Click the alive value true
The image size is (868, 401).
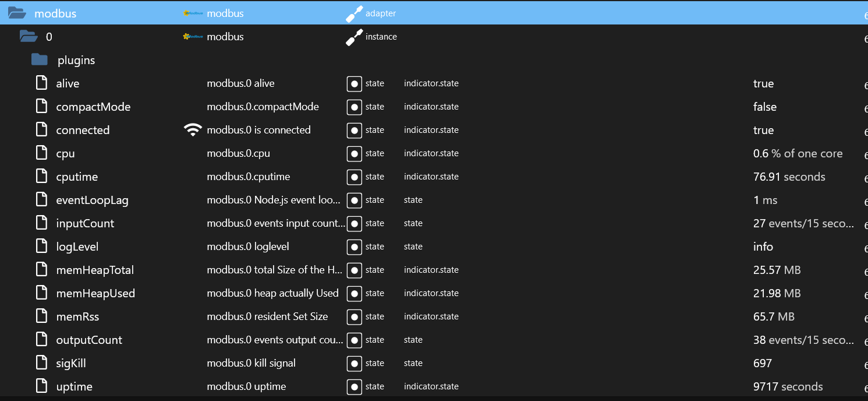point(763,83)
